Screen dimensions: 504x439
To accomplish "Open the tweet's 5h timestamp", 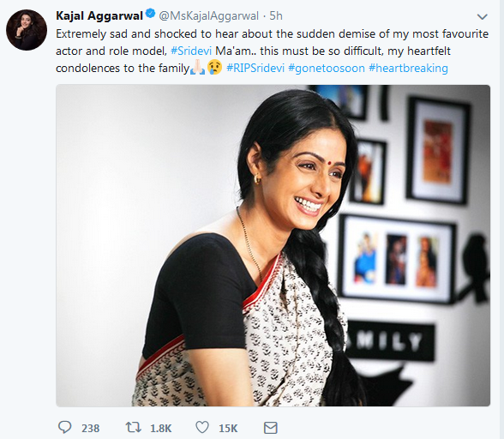I will tap(276, 15).
